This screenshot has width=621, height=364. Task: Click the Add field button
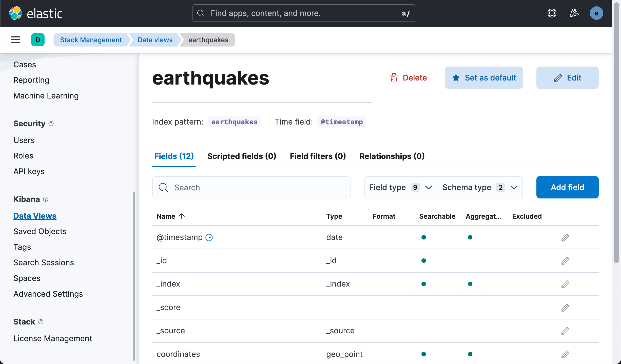[x=567, y=187]
